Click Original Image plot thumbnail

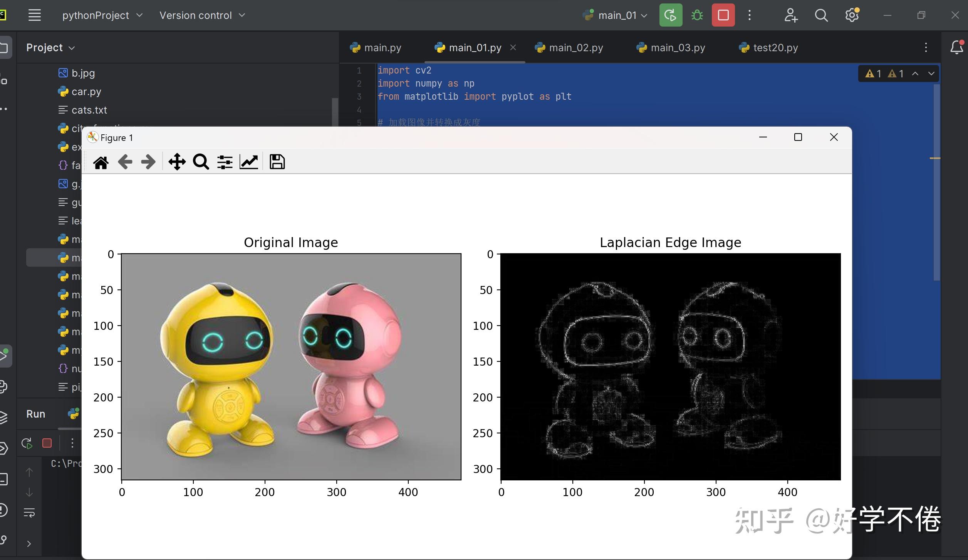click(x=291, y=366)
